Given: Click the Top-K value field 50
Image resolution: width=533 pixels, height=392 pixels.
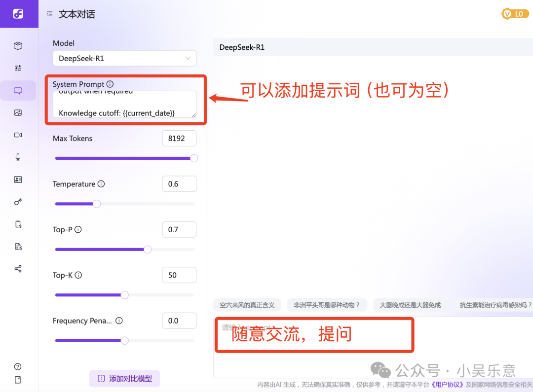Looking at the screenshot, I should [179, 275].
